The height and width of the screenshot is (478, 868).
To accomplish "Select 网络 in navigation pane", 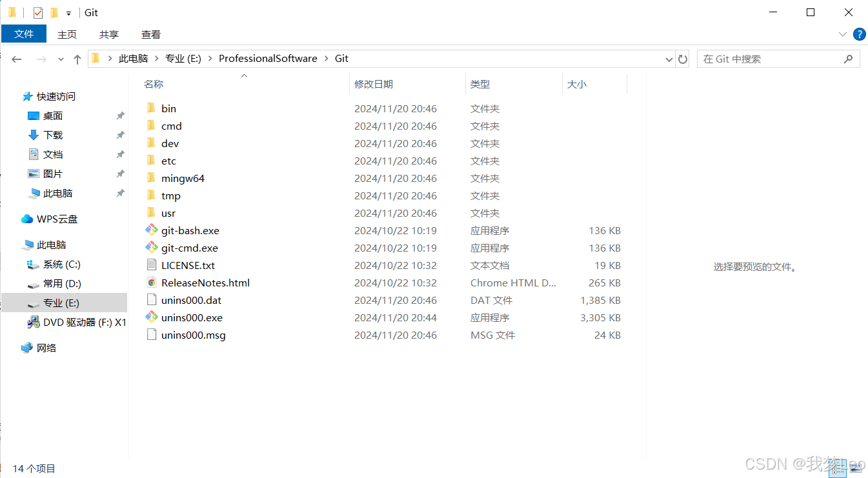I will pos(46,348).
